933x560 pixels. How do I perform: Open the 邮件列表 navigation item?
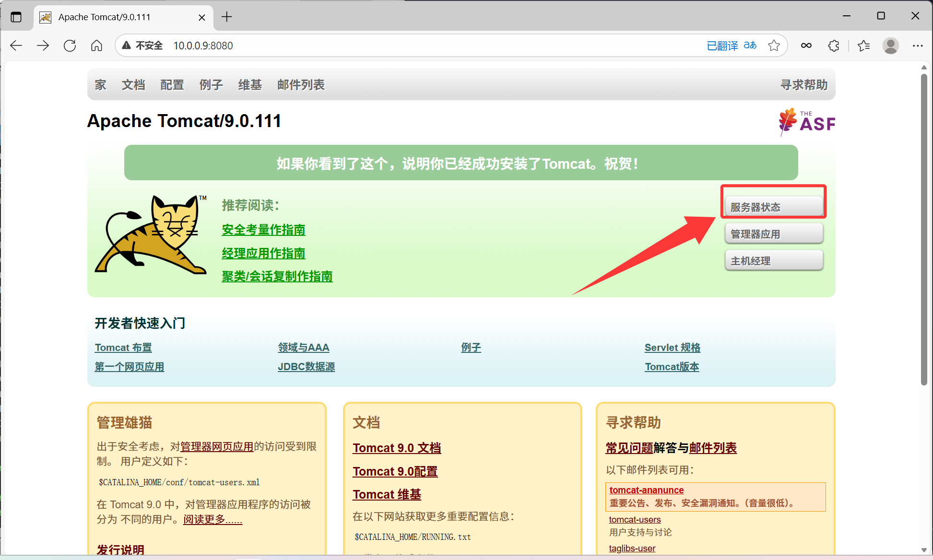pyautogui.click(x=301, y=85)
